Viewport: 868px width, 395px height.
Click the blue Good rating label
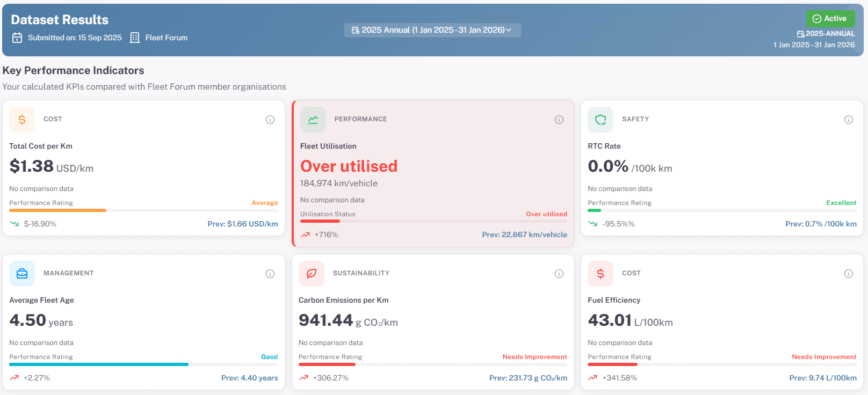pos(269,357)
